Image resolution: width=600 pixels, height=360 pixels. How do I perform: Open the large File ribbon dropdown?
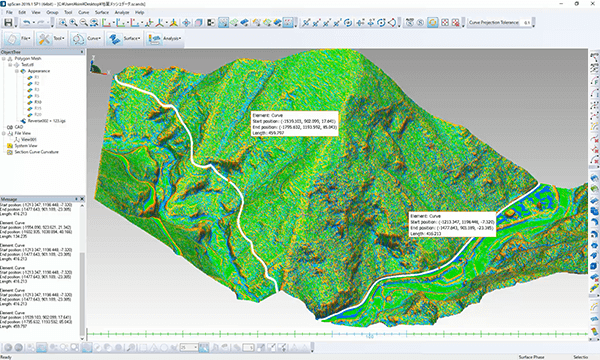click(18, 39)
